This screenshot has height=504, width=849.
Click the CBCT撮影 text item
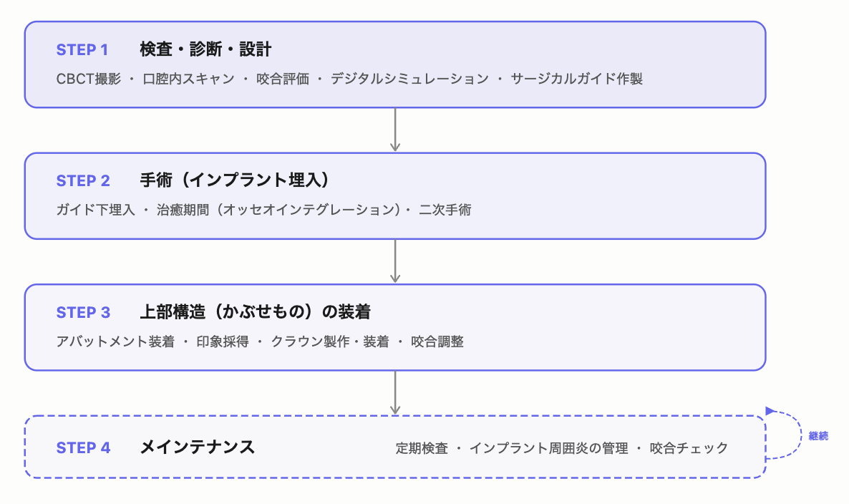coord(89,79)
